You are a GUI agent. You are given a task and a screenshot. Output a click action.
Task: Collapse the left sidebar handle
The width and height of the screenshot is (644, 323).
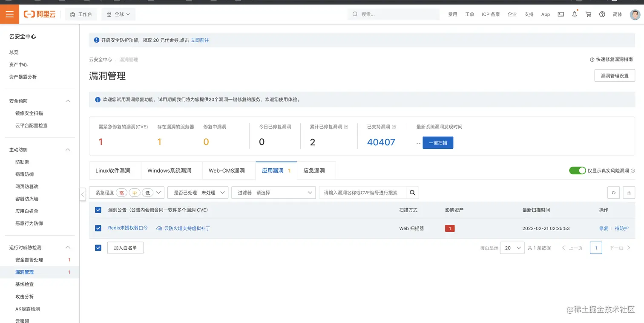click(83, 194)
